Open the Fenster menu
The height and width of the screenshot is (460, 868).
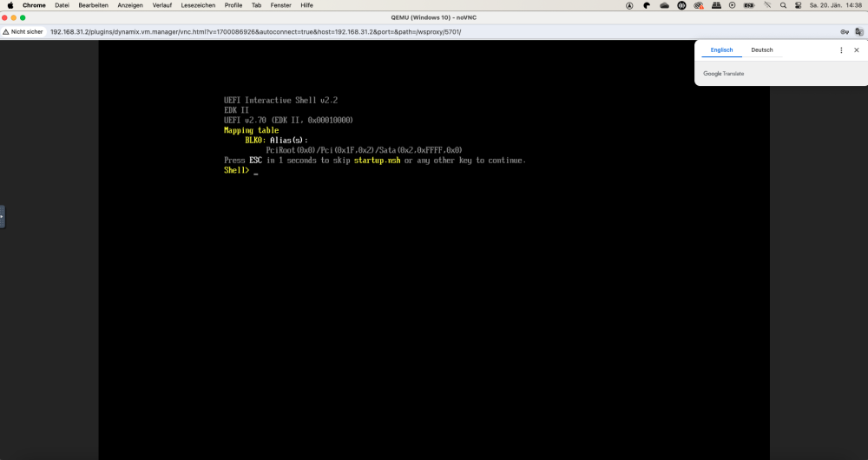tap(280, 5)
